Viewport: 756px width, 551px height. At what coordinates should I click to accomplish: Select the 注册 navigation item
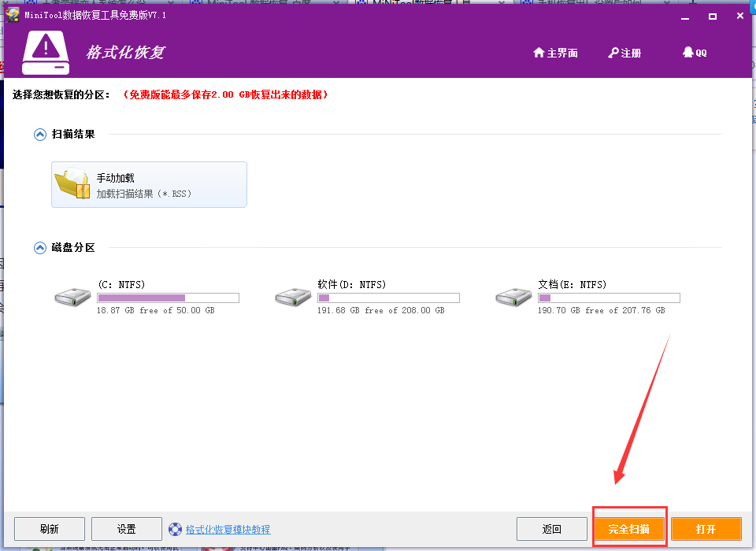click(x=624, y=53)
